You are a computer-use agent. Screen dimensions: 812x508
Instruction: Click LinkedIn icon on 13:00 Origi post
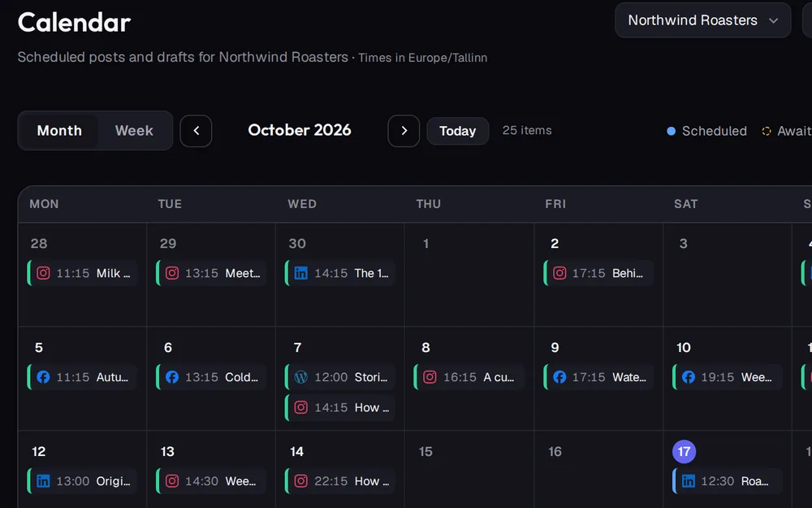tap(44, 481)
